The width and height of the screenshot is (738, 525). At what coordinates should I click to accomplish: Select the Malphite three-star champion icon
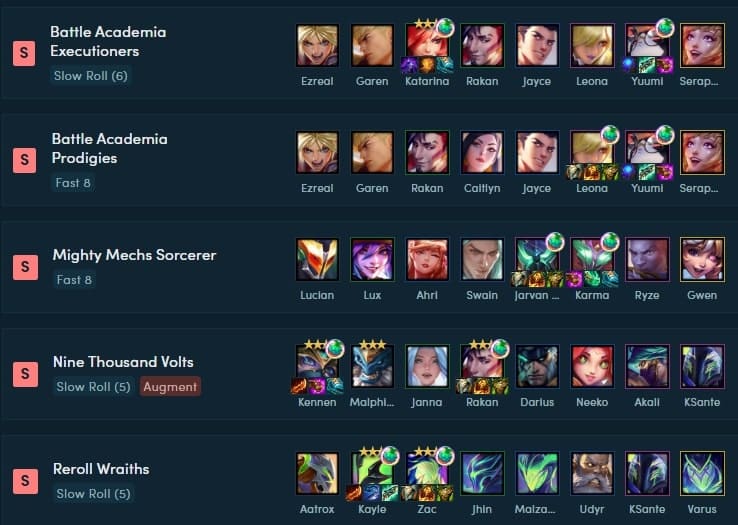pos(372,366)
